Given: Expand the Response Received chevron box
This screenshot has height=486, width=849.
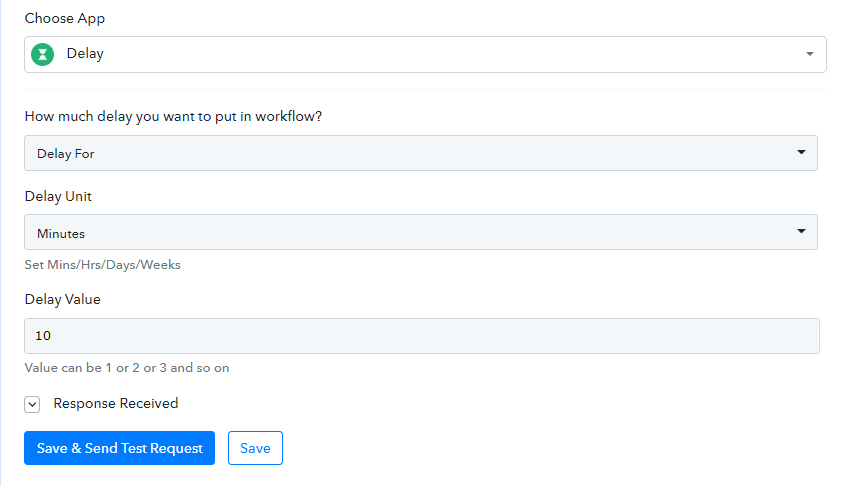Looking at the screenshot, I should pyautogui.click(x=32, y=404).
